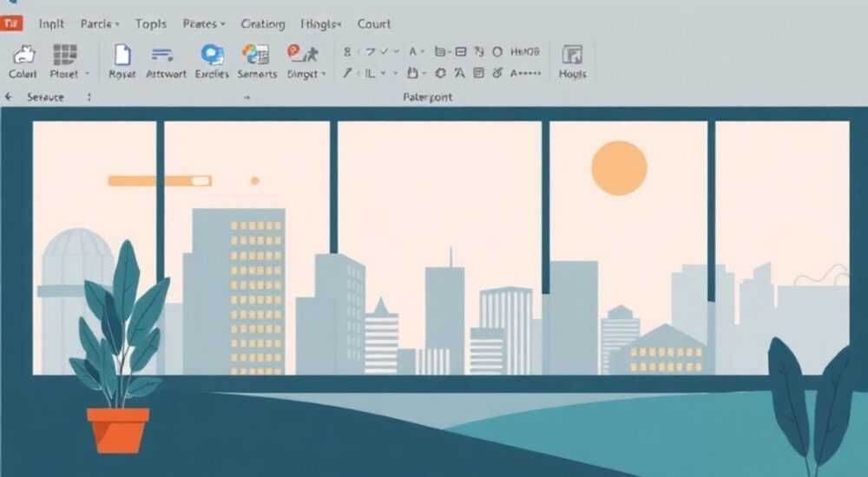Click the orange progress bar on the slide
The image size is (868, 477).
click(160, 180)
